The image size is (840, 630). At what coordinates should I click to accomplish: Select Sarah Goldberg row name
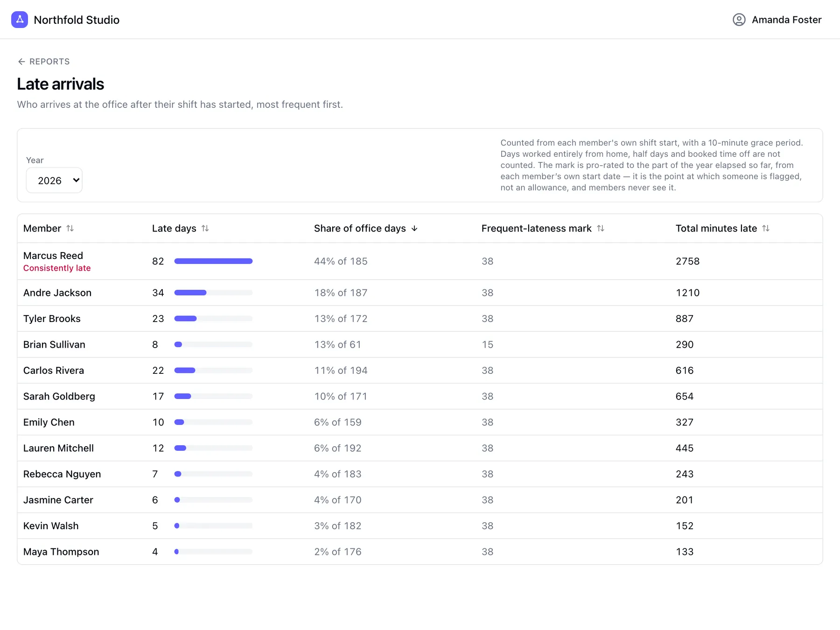pyautogui.click(x=59, y=396)
